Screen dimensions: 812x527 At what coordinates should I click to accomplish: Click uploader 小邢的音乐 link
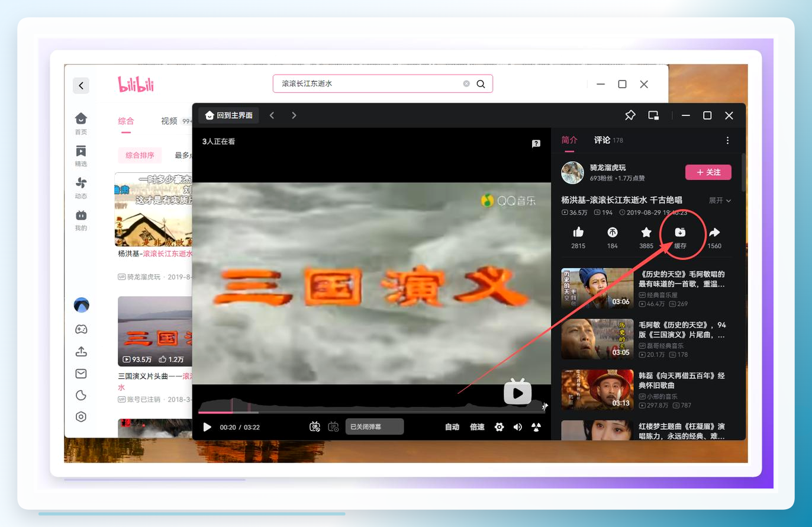pos(658,397)
